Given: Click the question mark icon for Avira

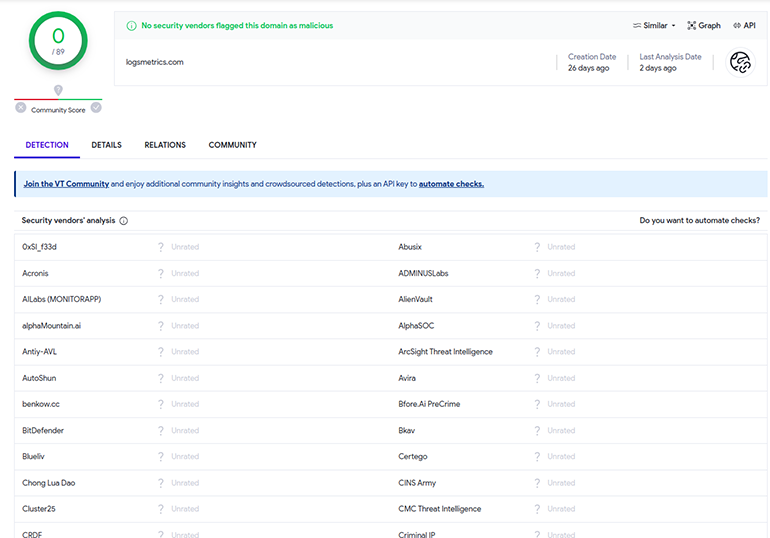Looking at the screenshot, I should tap(537, 378).
